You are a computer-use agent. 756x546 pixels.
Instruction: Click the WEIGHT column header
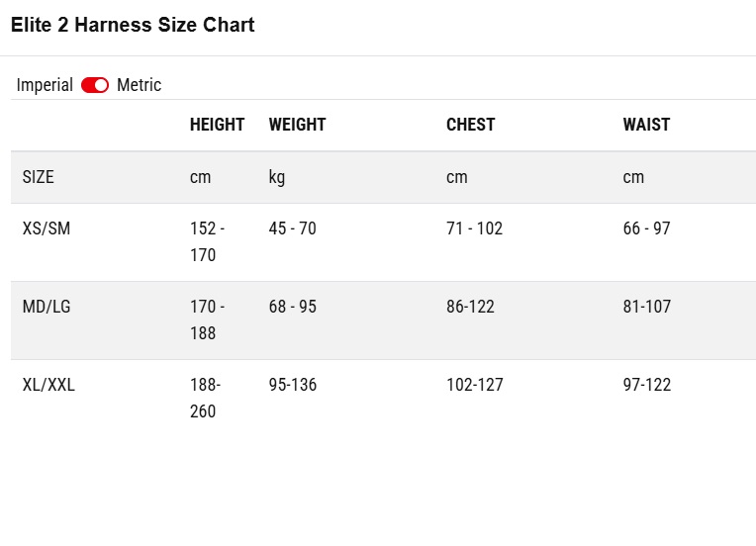tap(297, 125)
